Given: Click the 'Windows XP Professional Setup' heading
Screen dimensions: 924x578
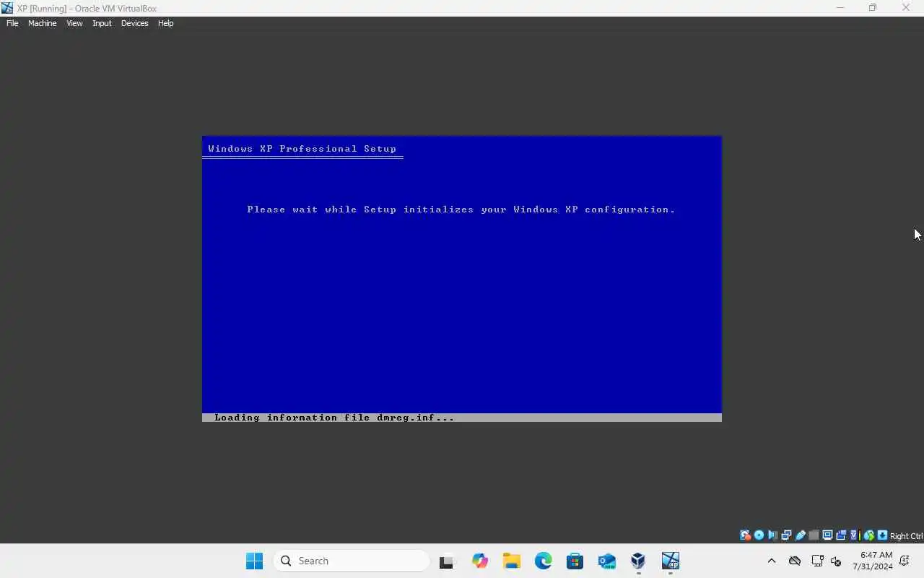Looking at the screenshot, I should (302, 149).
